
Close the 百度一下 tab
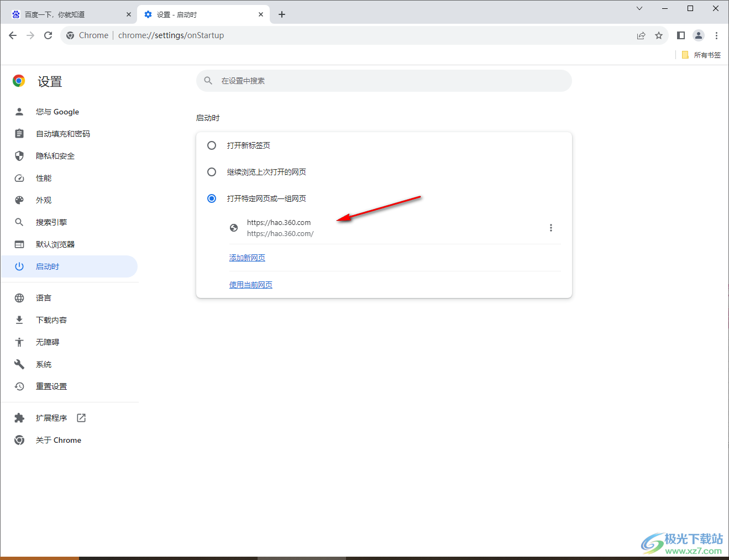point(129,14)
